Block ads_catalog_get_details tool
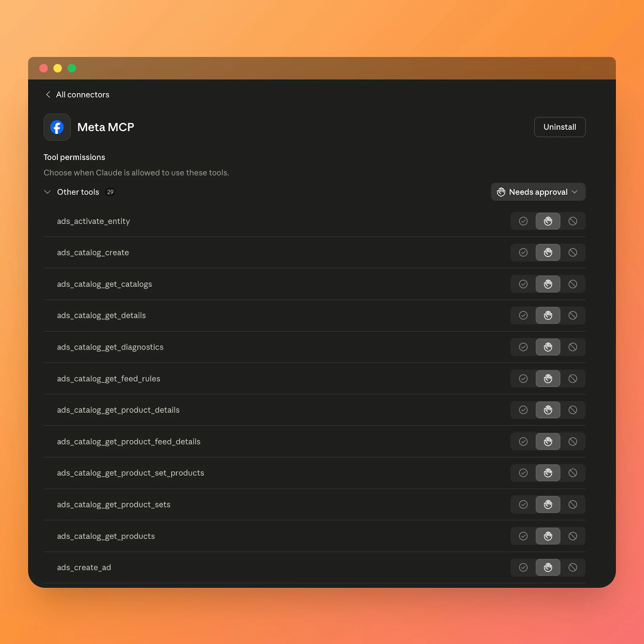Viewport: 644px width, 644px height. [573, 316]
